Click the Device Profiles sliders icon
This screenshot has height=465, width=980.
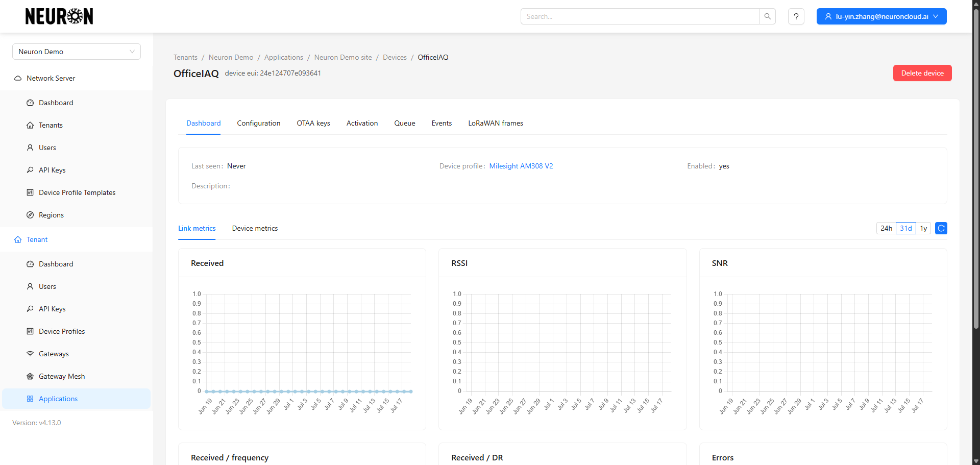click(x=30, y=331)
